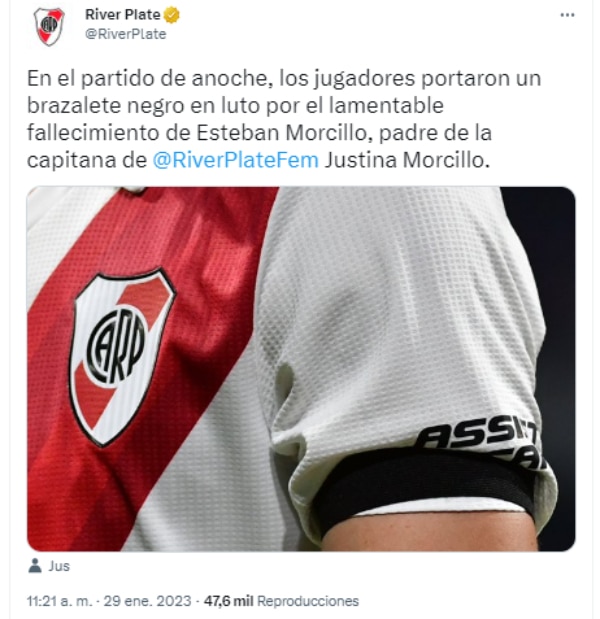Click the sponsor lettering on the sleeve
Screen dimensions: 600x619
pos(482,442)
